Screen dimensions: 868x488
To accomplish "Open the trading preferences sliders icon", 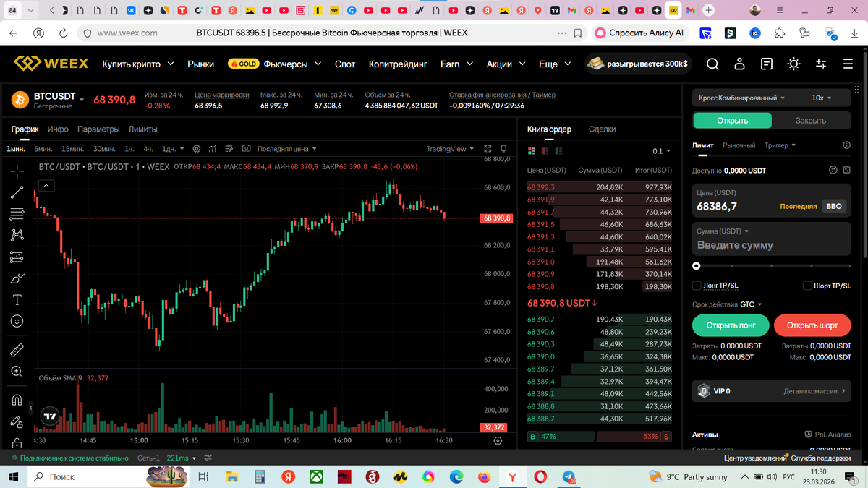I will coord(821,64).
